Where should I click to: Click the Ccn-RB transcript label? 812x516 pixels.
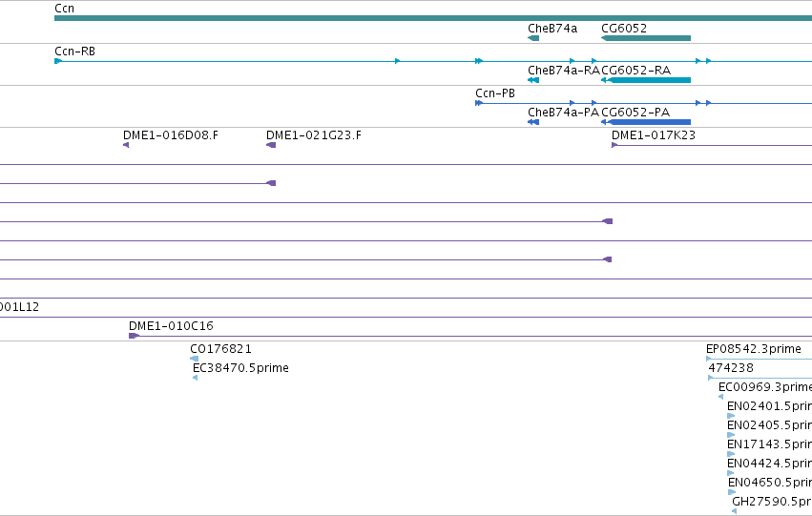click(74, 52)
